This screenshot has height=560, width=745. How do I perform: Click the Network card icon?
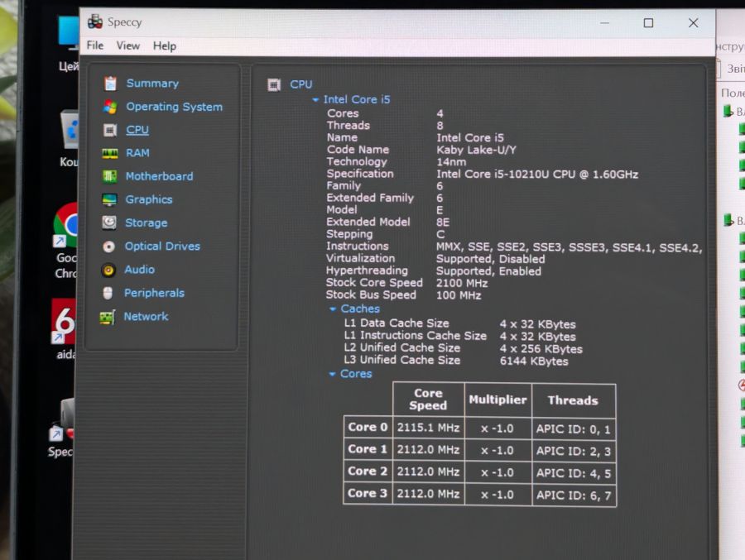pos(108,317)
